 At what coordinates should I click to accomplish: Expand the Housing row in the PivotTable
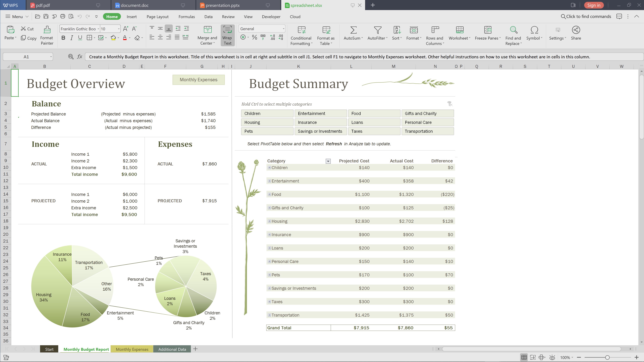[269, 221]
